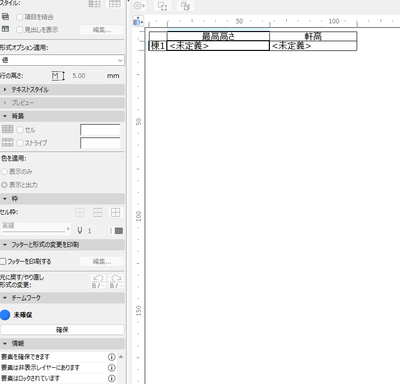Image resolution: width=400 pixels, height=384 pixels.
Task: Select the <未定義> cell under 最高高さ
Action: [x=218, y=46]
